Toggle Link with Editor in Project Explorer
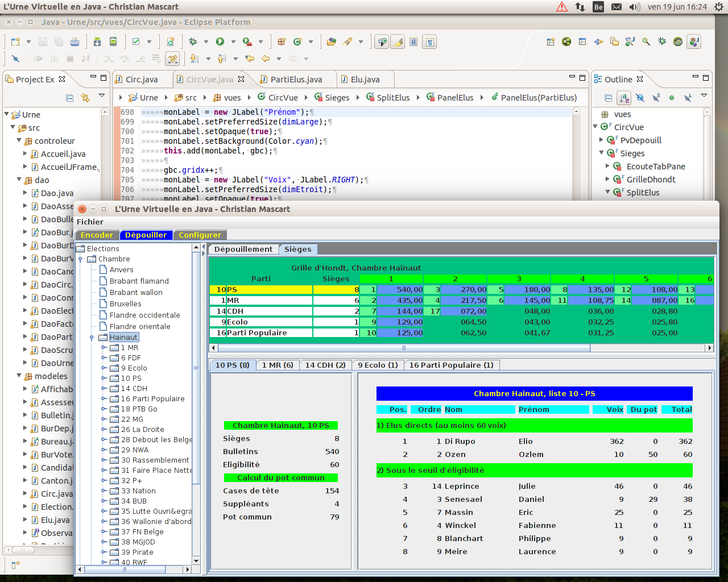The width and height of the screenshot is (728, 582). 85,98
